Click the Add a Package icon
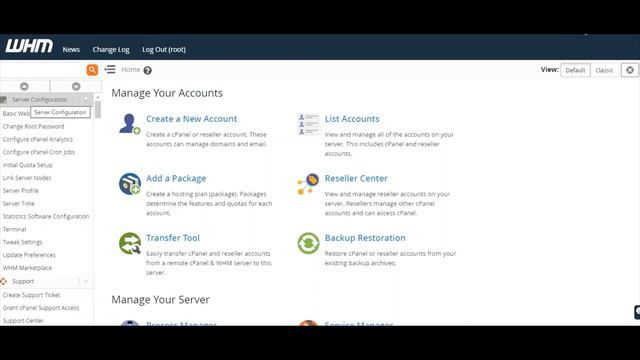The width and height of the screenshot is (640, 360). pos(130,184)
